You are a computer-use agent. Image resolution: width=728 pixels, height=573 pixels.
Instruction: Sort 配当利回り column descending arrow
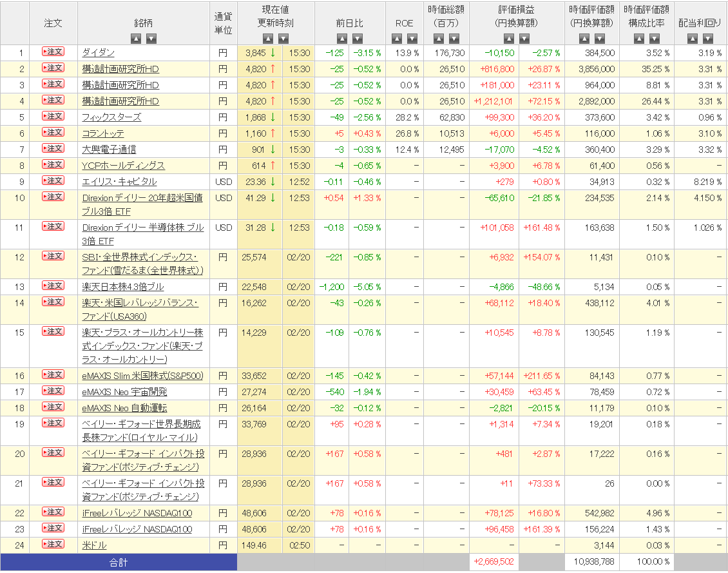[x=708, y=39]
